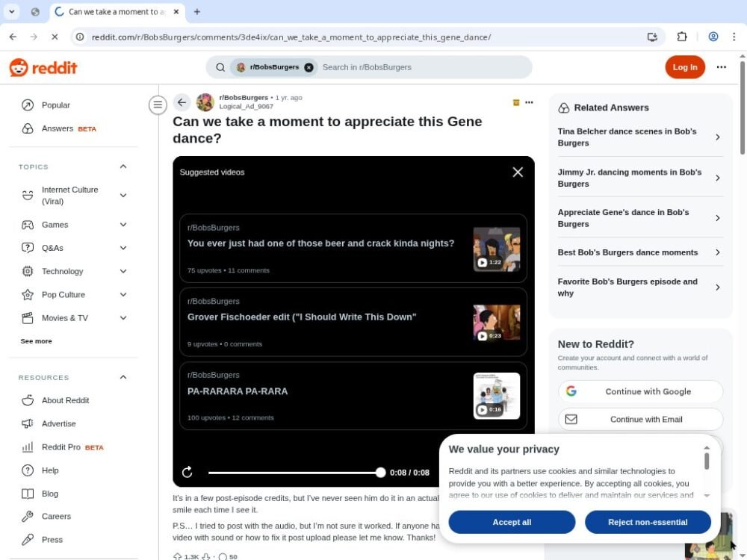Accept all cookies in privacy popup

click(512, 522)
